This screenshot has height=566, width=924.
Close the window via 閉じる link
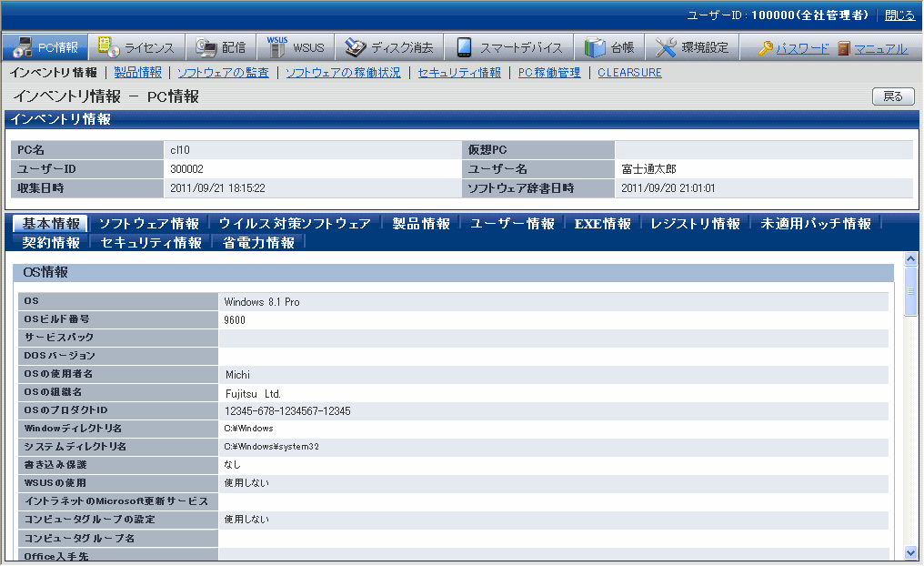pos(899,15)
